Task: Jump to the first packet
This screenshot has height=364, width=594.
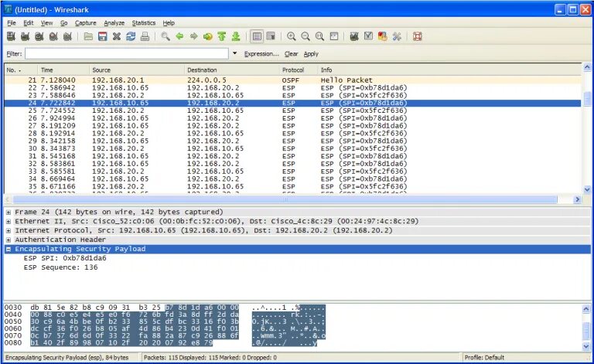Action: click(222, 36)
